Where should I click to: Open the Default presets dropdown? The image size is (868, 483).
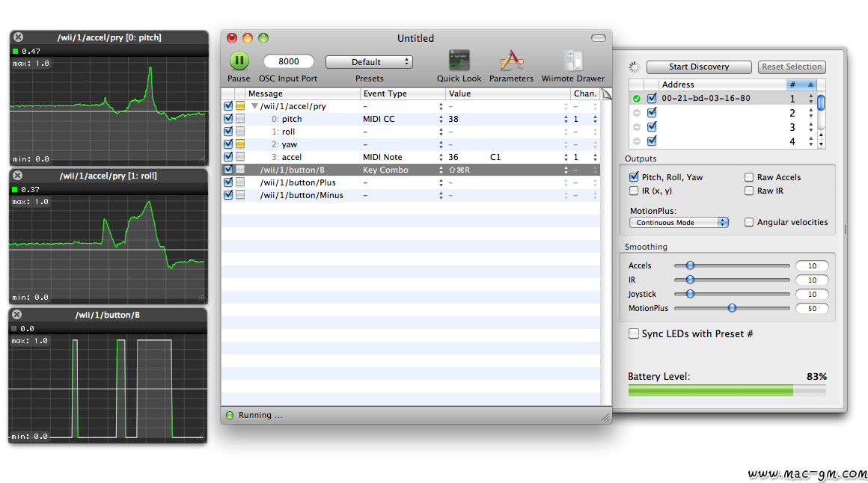pyautogui.click(x=369, y=62)
